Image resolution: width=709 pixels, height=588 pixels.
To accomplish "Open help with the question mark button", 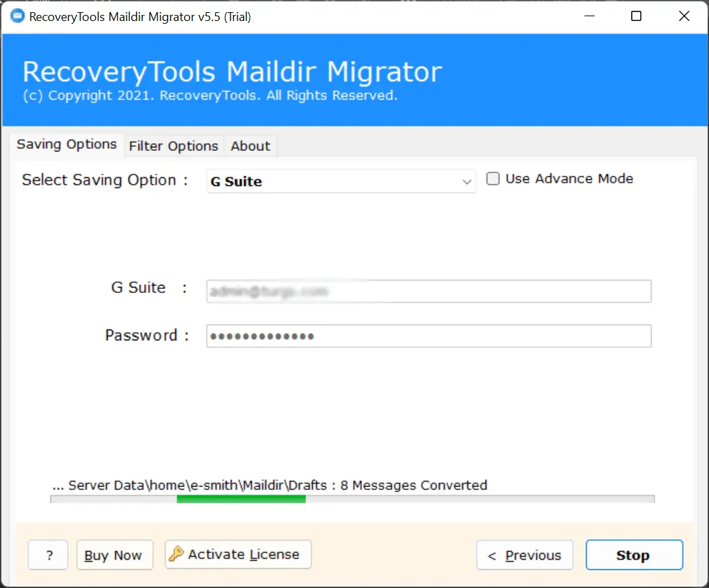I will [49, 556].
